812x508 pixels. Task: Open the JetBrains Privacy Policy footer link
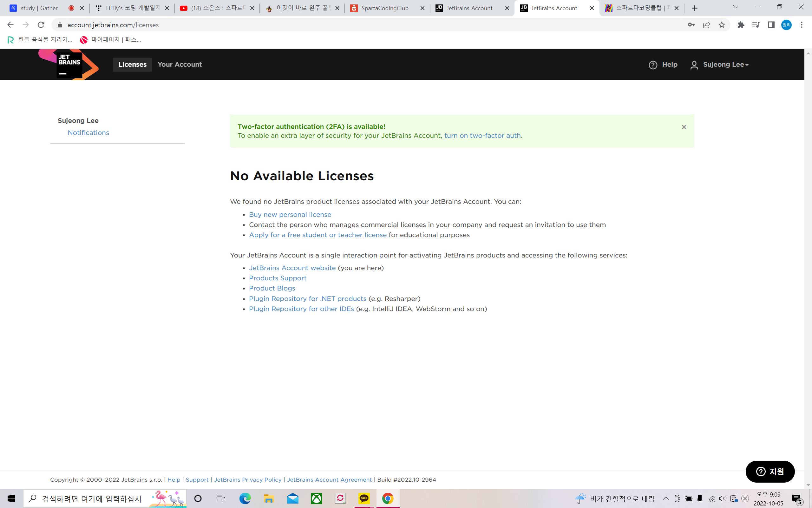pyautogui.click(x=248, y=480)
